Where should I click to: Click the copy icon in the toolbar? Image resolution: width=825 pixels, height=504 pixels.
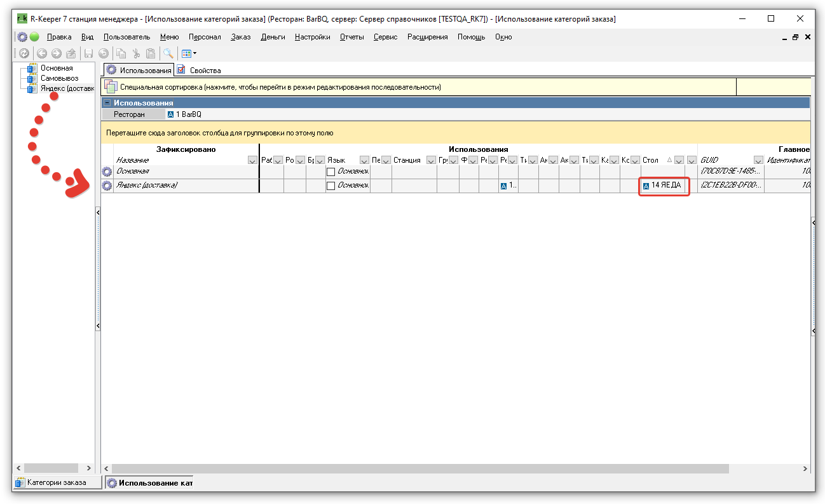tap(121, 54)
